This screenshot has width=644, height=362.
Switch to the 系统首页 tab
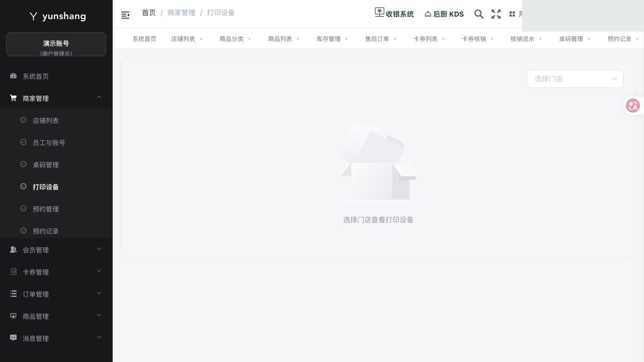pyautogui.click(x=144, y=39)
